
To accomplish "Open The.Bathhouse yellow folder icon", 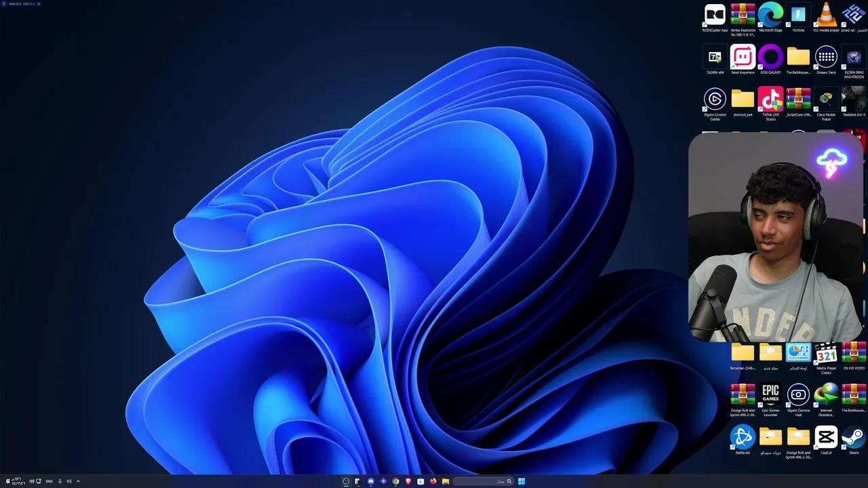I will [798, 60].
